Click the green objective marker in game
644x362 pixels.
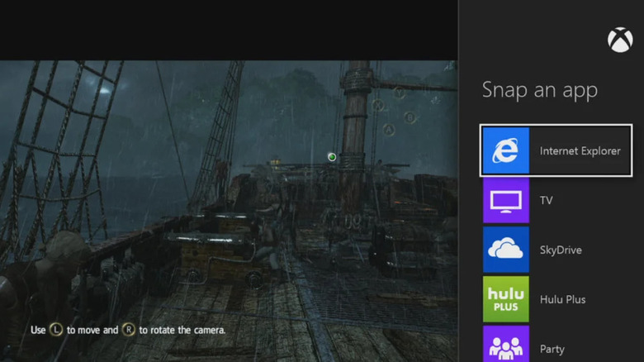[332, 157]
